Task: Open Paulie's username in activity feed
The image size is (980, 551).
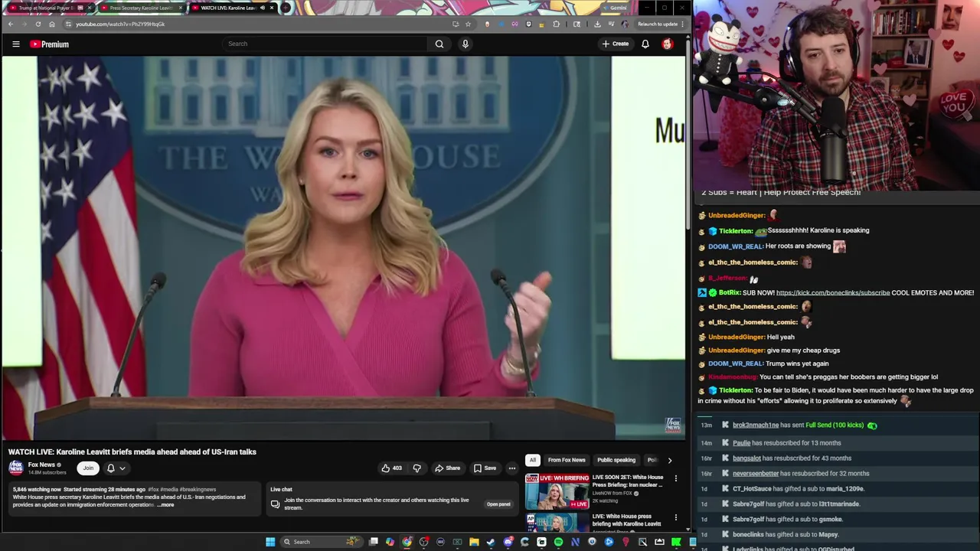Action: 741,443
